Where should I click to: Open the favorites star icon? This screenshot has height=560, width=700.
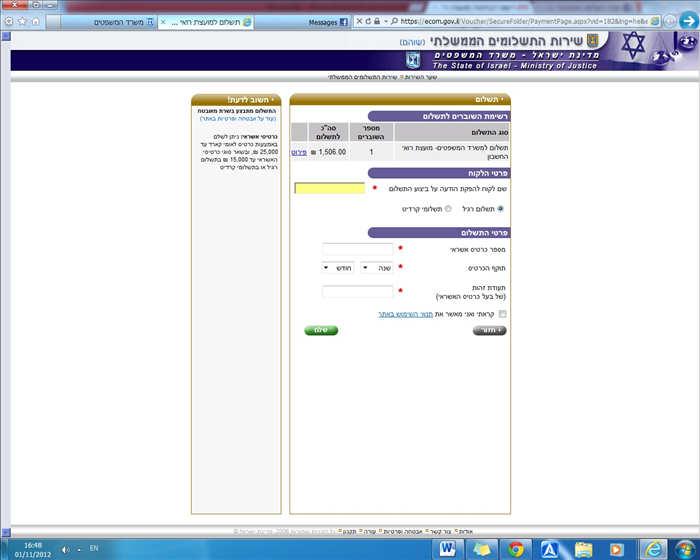(23, 21)
